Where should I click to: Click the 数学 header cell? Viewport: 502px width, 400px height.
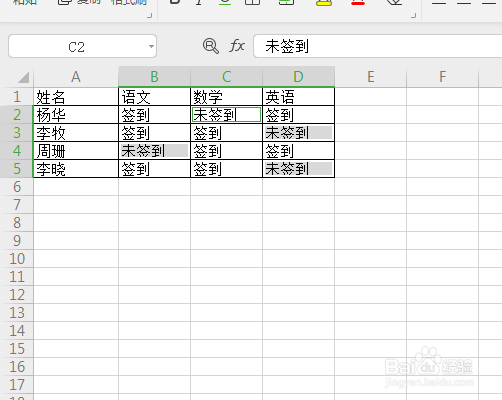point(226,97)
